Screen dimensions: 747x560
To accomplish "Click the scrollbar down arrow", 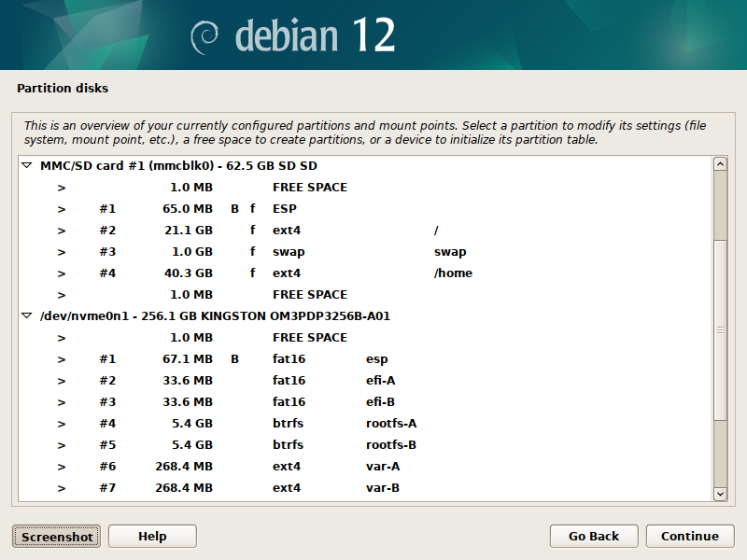I will tap(720, 495).
